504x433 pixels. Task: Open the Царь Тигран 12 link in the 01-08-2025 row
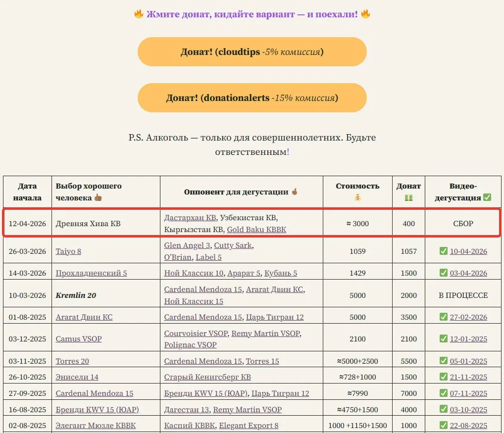click(275, 317)
